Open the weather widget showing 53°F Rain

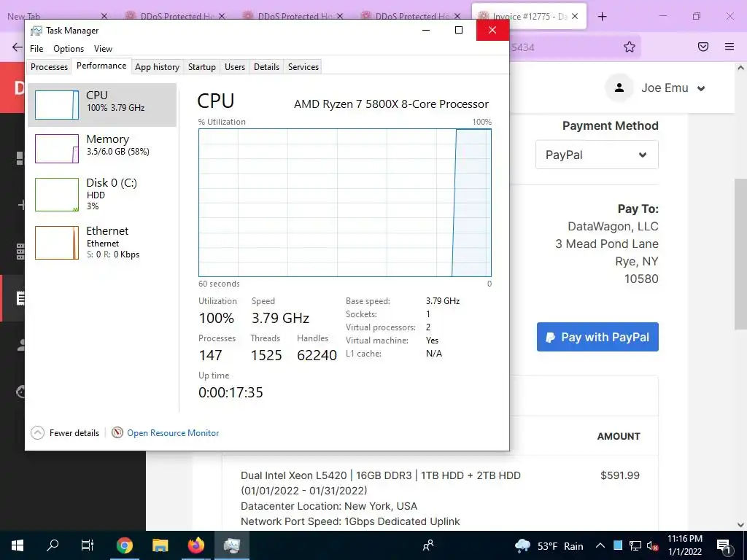pyautogui.click(x=549, y=545)
